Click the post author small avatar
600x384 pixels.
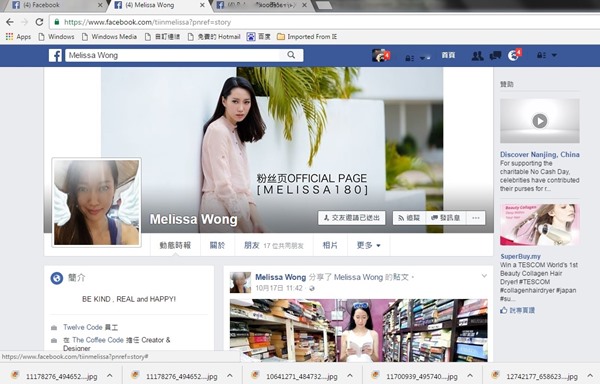240,283
